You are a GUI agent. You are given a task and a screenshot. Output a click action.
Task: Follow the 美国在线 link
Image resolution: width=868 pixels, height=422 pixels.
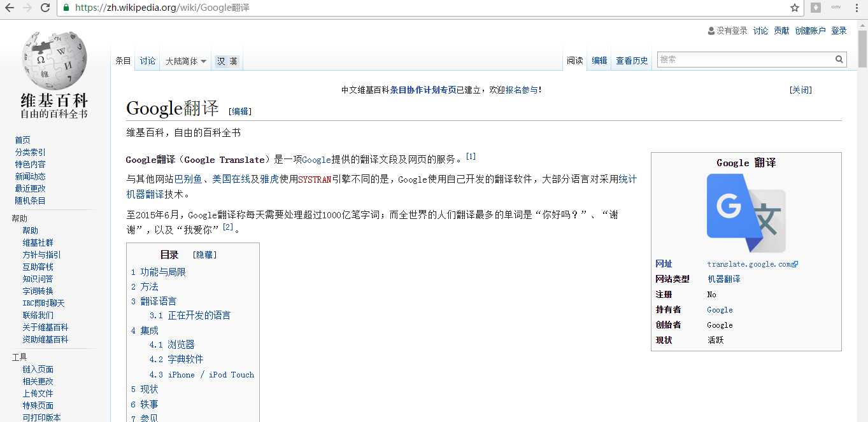231,179
